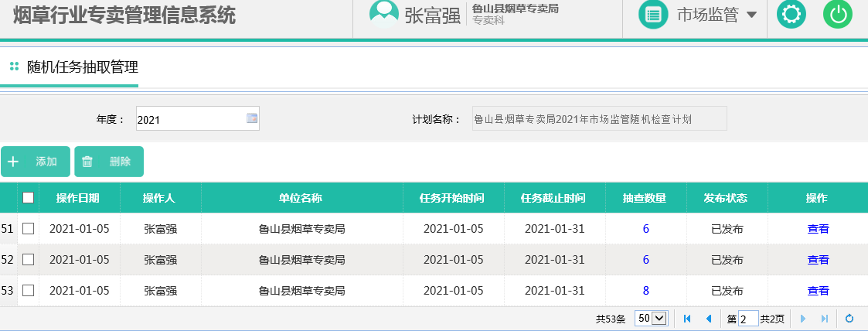This screenshot has height=331, width=868.
Task: Click the system title 烟草行业专卖管理信息系统
Action: tap(124, 15)
